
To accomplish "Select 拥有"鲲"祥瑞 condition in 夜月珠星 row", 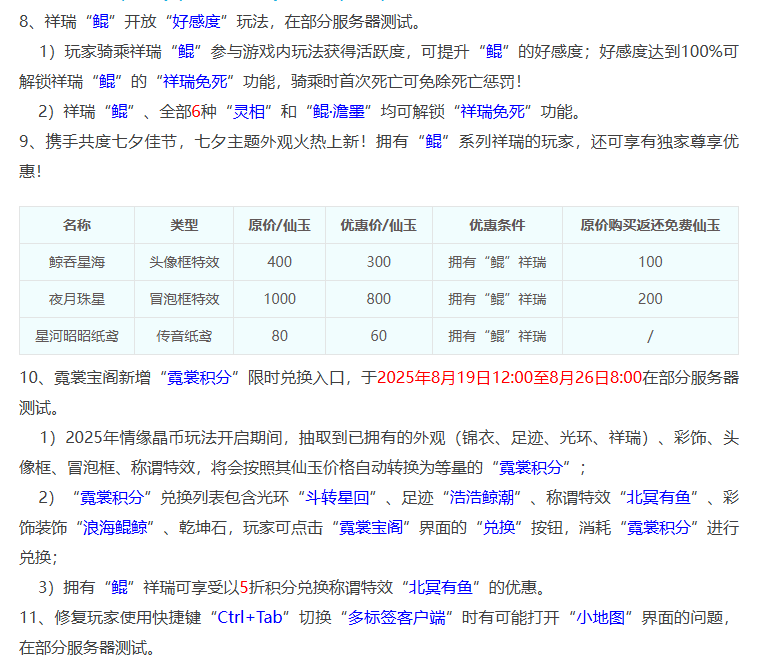I will (497, 299).
